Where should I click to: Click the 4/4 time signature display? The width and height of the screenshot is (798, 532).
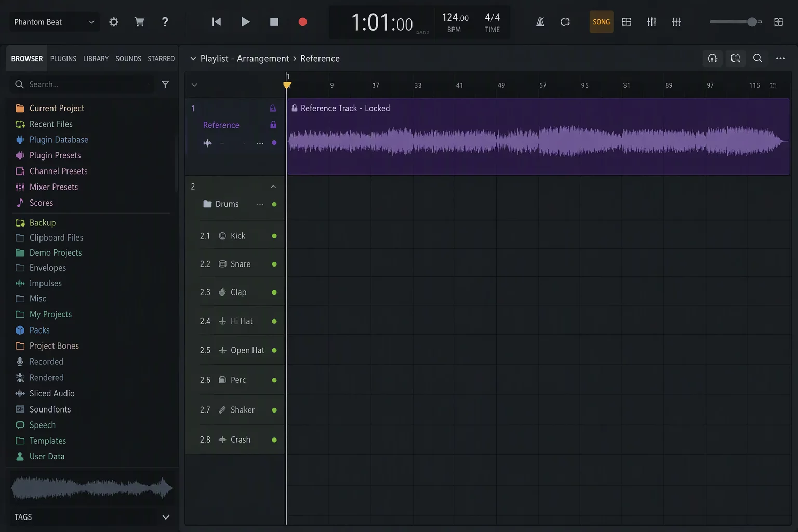[493, 22]
